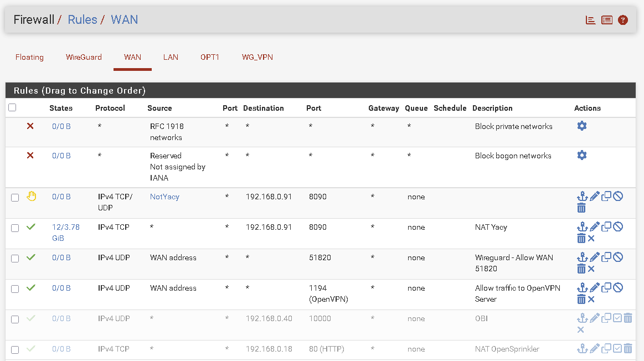Tick checkbox for OpenVPN Server rule
Screen dimensions: 644x361
coord(15,289)
